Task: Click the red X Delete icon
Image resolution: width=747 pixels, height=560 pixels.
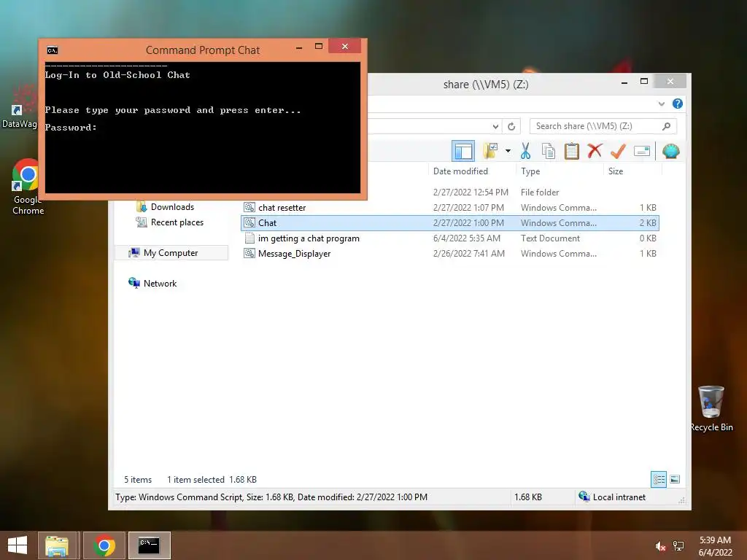Action: [595, 151]
